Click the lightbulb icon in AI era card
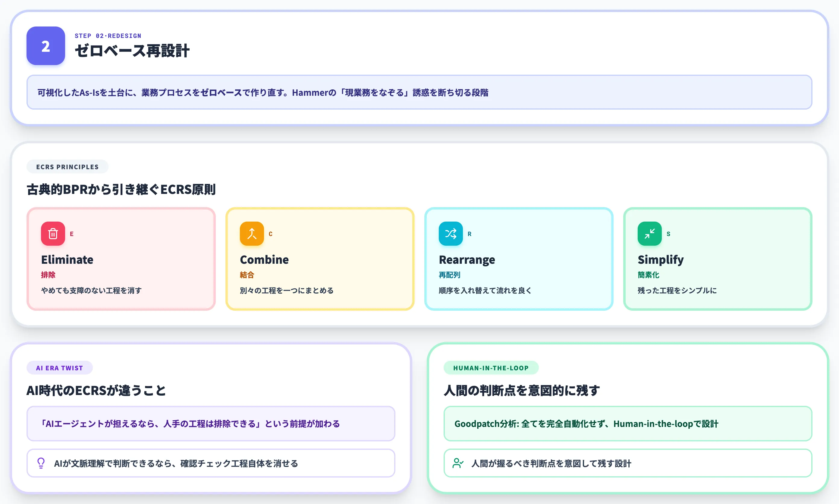The width and height of the screenshot is (839, 504). pyautogui.click(x=41, y=463)
